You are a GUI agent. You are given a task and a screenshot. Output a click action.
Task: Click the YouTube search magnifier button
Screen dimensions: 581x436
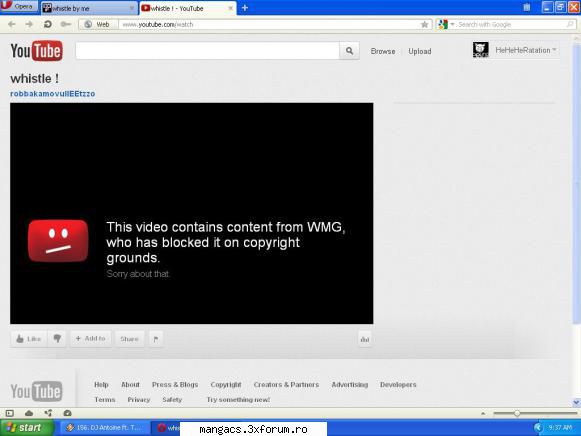349,51
